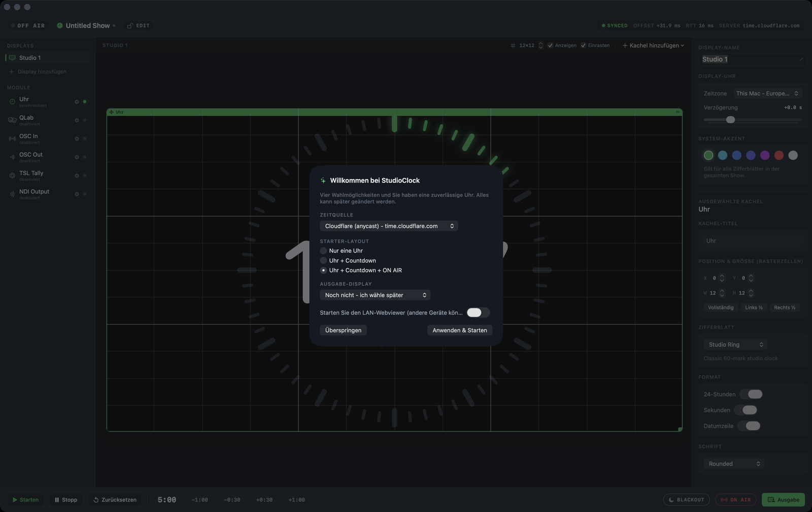This screenshot has height=512, width=812.
Task: Click the 12×12 grid size stepper
Action: pyautogui.click(x=541, y=46)
